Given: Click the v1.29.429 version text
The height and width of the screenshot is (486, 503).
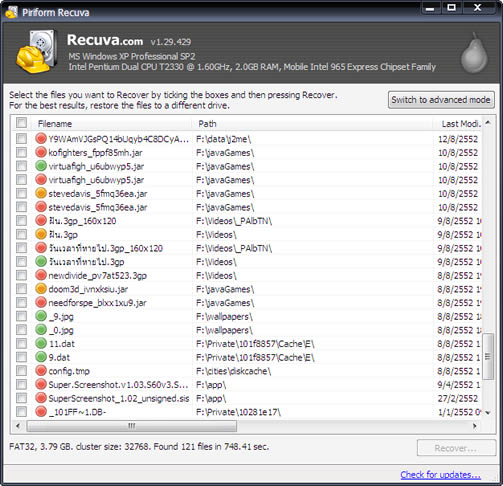Looking at the screenshot, I should [171, 42].
